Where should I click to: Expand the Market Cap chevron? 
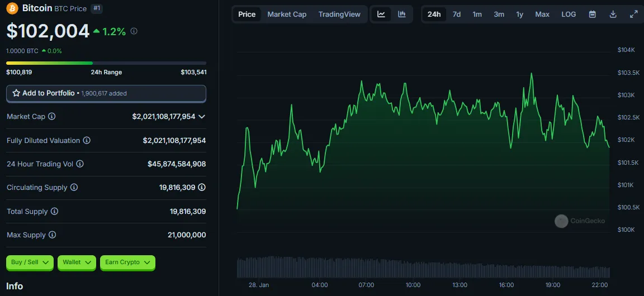tap(202, 117)
